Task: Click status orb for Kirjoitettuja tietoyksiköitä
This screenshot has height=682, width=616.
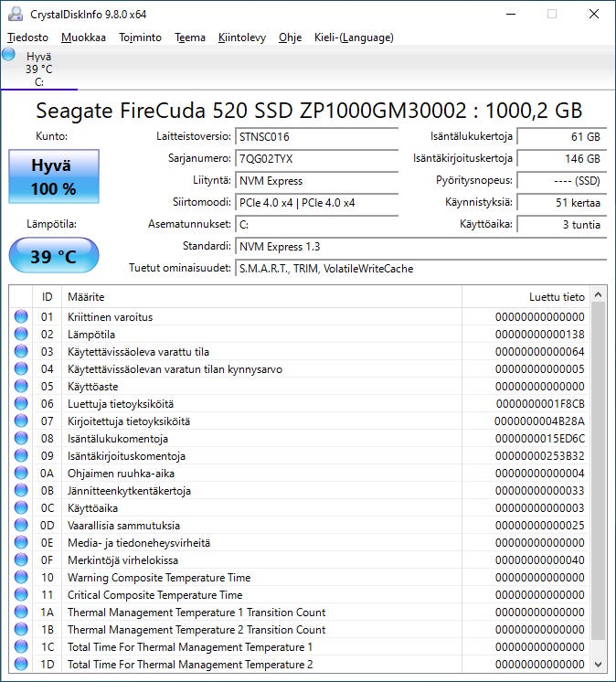Action: (21, 421)
